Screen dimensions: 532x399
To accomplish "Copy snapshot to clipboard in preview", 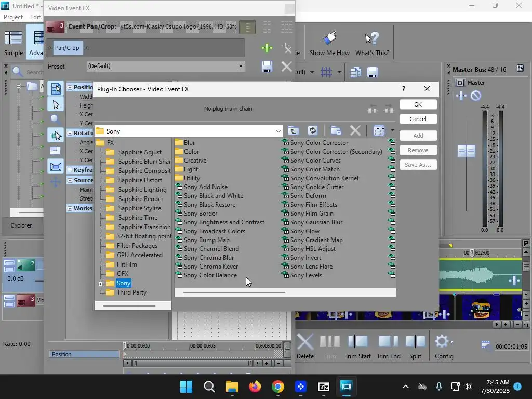I will [x=355, y=72].
